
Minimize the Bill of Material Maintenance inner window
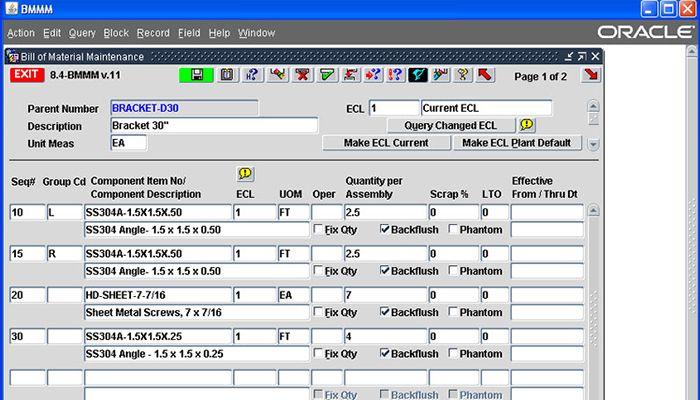click(x=569, y=56)
